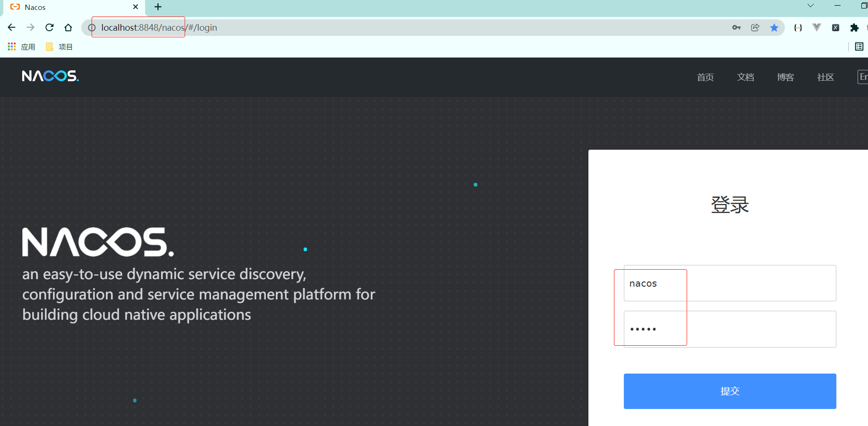Submit login with the 提交 button
The image size is (868, 426).
[x=730, y=391]
